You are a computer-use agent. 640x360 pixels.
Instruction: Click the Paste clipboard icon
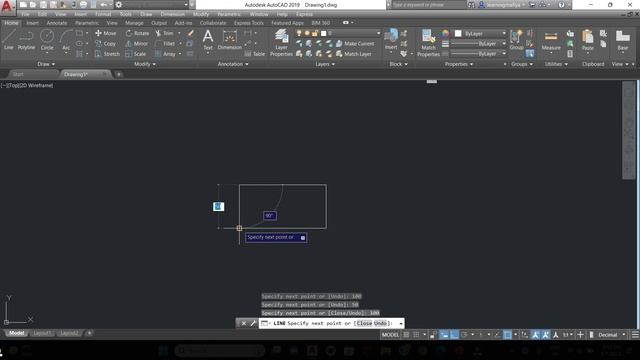coord(588,40)
